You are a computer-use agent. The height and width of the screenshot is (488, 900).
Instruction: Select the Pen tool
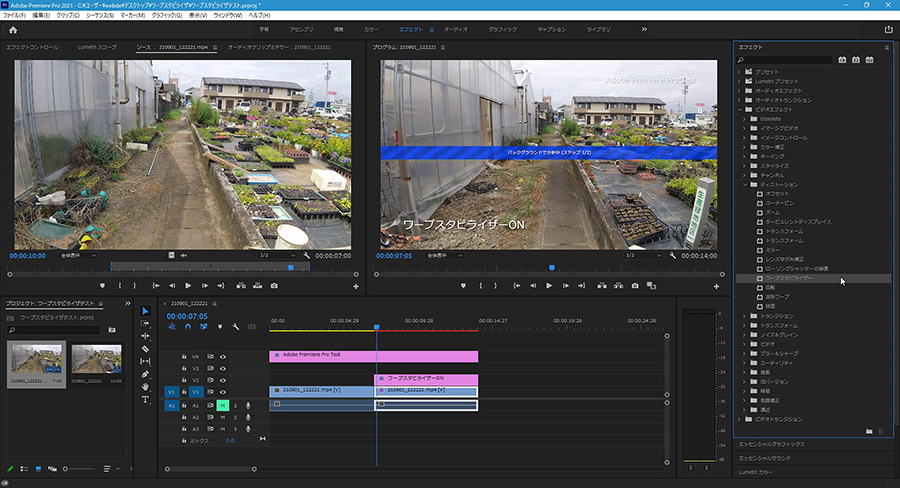click(x=145, y=374)
